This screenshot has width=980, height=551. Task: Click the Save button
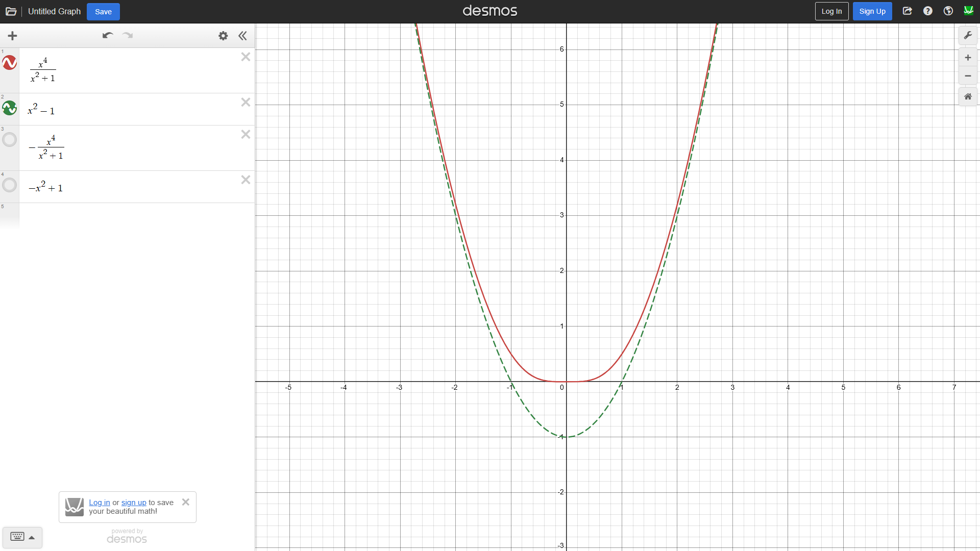pos(103,11)
